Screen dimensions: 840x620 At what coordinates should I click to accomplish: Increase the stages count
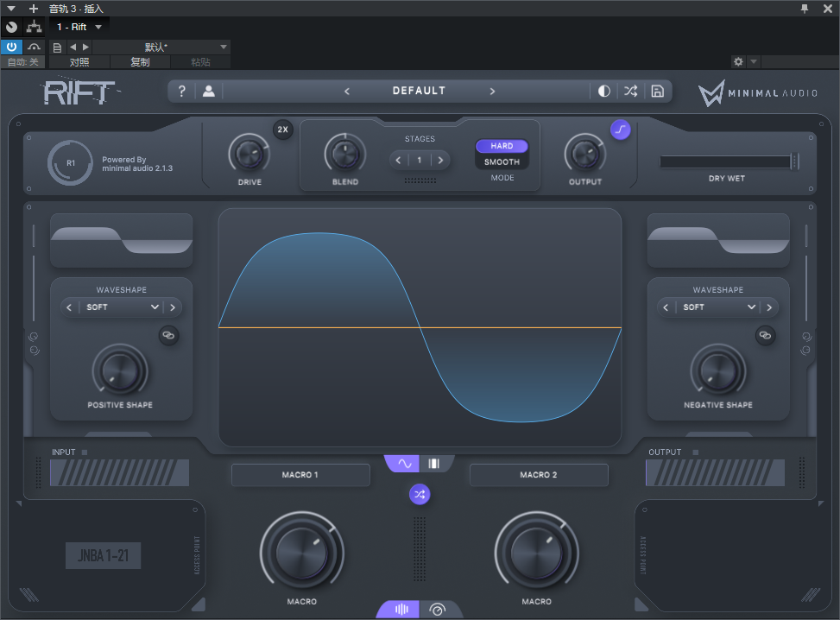[x=440, y=160]
